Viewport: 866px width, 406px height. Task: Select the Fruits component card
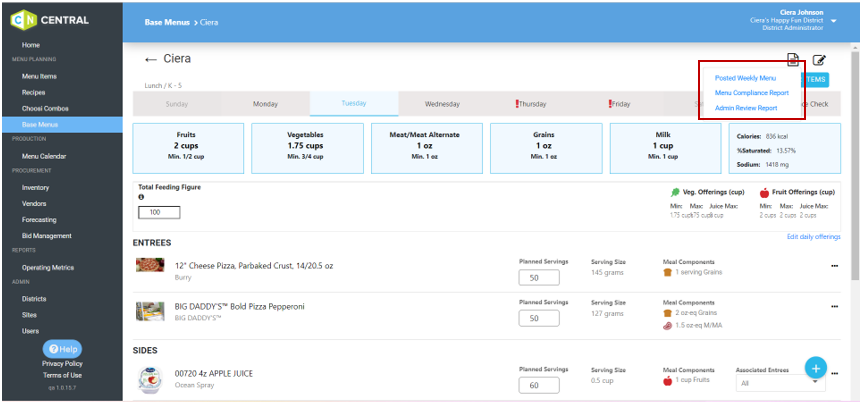click(x=188, y=149)
